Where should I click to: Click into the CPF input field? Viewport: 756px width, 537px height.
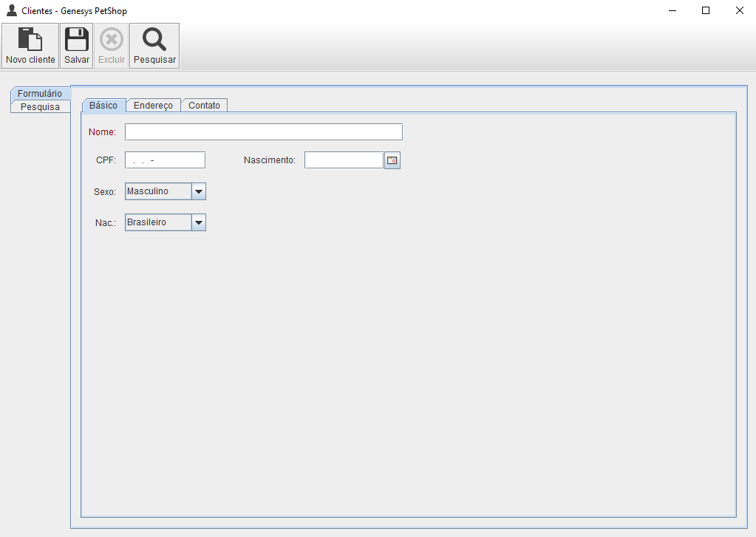click(165, 160)
